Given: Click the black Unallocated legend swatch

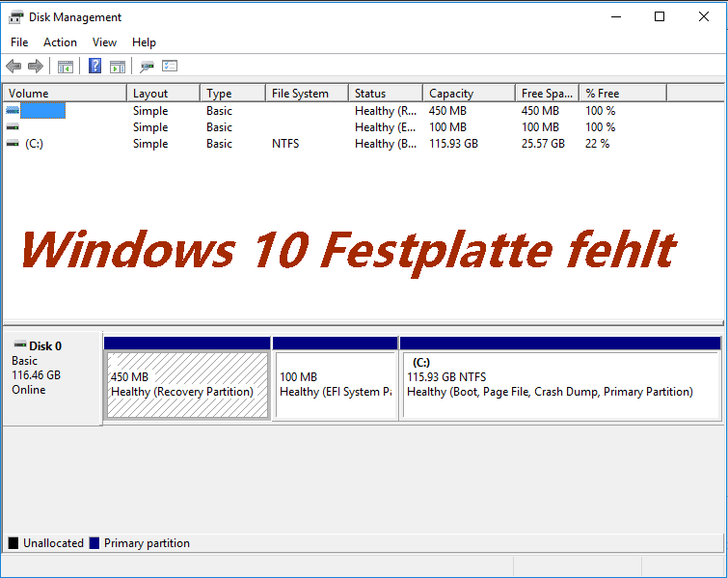Looking at the screenshot, I should [x=13, y=543].
